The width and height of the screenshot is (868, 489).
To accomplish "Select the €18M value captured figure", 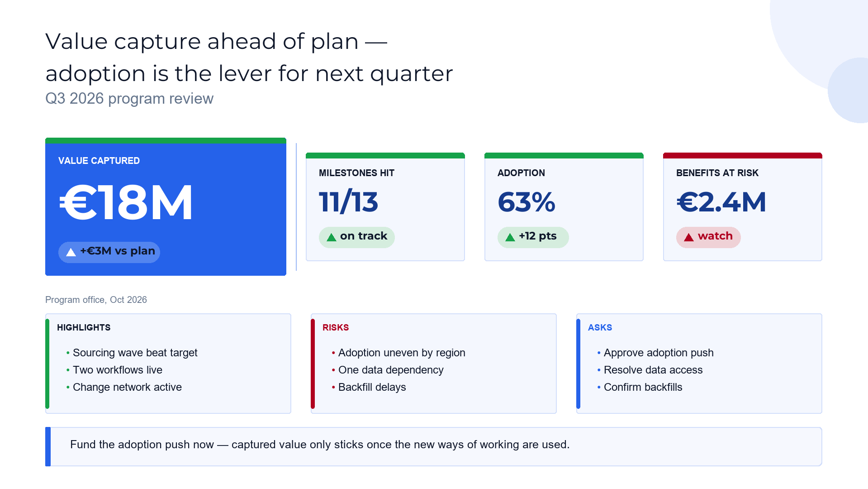I will (126, 202).
